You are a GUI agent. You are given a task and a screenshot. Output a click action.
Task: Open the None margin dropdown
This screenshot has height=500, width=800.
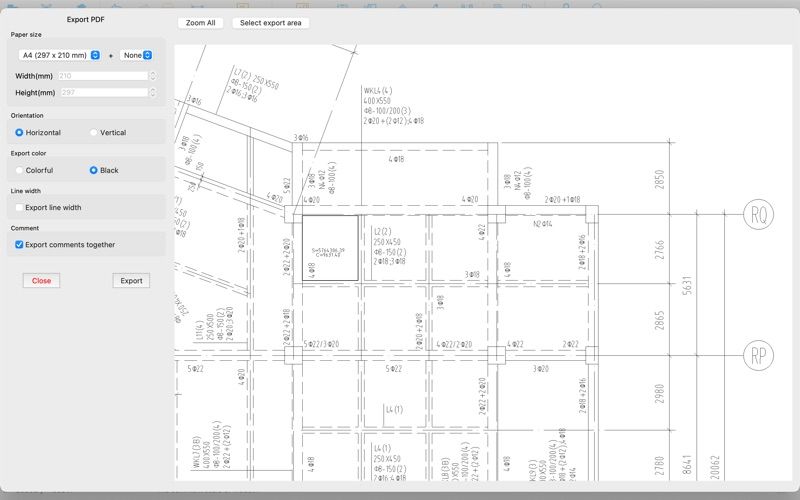[x=136, y=55]
